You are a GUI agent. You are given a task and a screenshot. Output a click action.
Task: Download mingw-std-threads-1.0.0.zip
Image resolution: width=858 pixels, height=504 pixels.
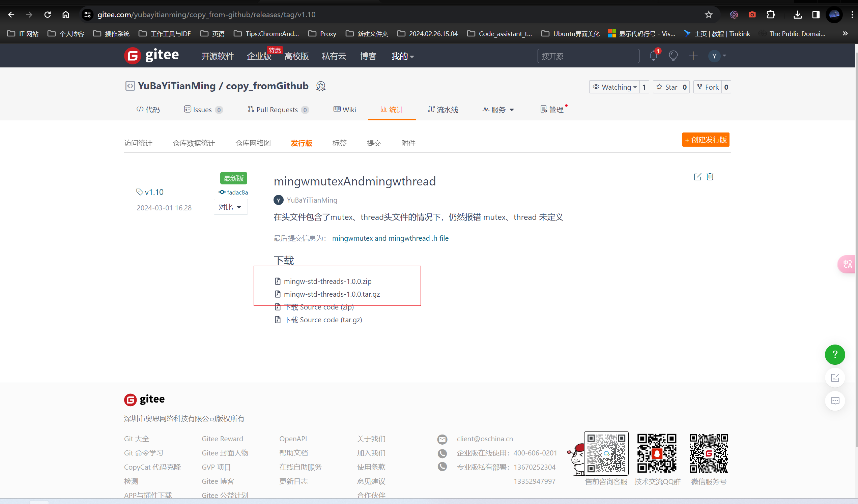coord(327,281)
